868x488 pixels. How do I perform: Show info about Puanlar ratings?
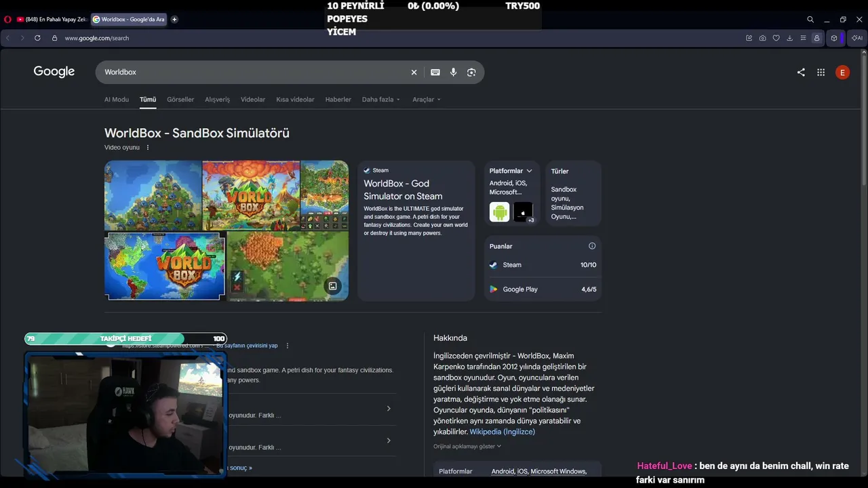(592, 246)
